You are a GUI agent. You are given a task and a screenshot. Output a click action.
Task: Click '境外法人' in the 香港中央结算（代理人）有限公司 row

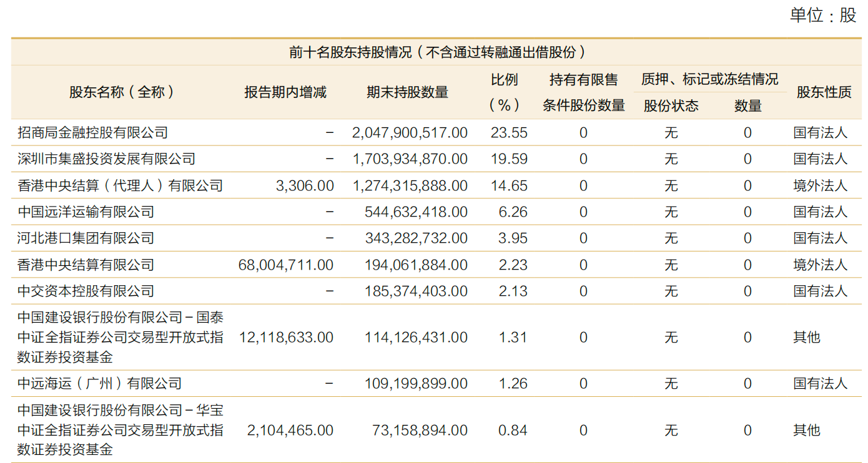tap(821, 185)
